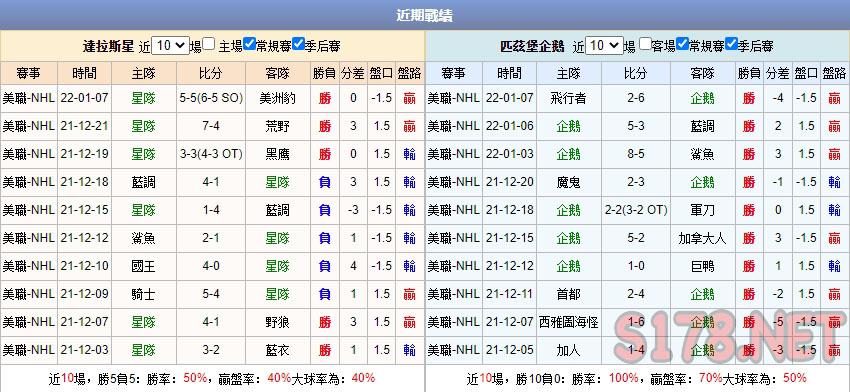Click 藍調 home team in 21-12-18 Stars row

(x=144, y=182)
